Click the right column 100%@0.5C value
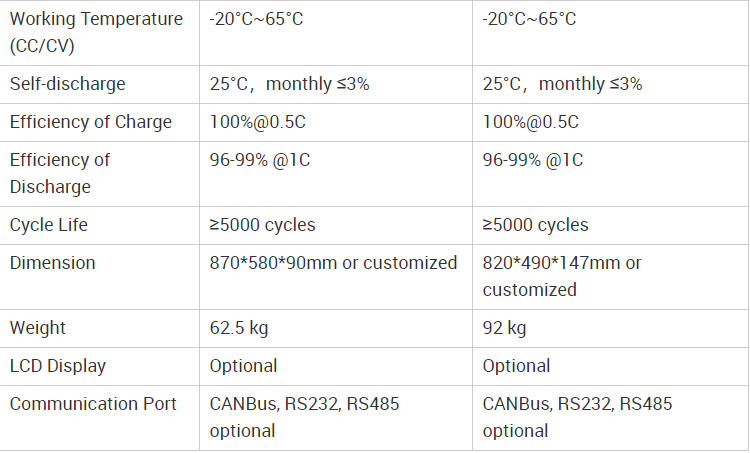 click(x=531, y=122)
